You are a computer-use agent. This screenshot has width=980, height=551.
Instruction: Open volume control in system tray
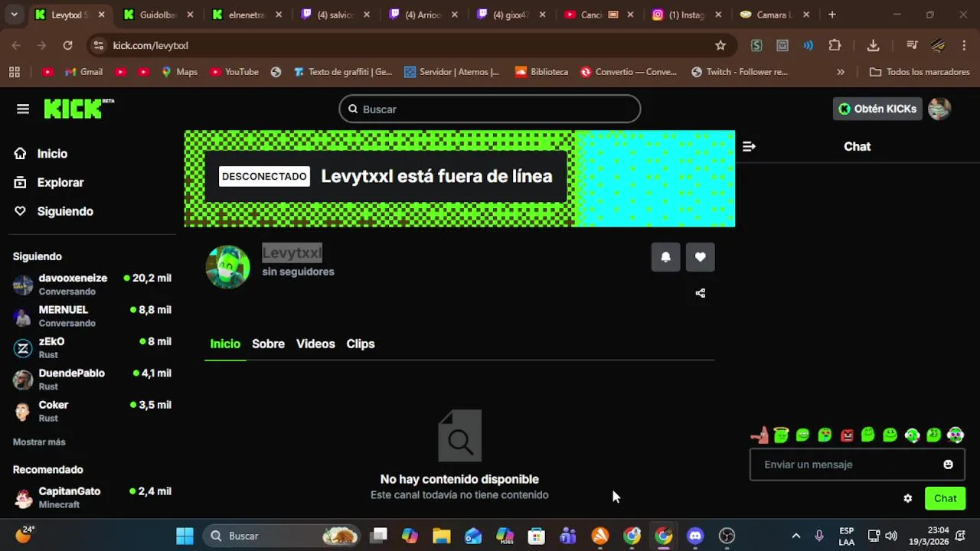(891, 536)
